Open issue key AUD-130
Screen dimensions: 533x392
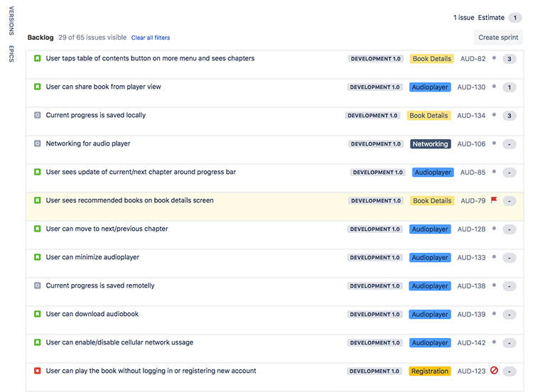click(x=471, y=87)
